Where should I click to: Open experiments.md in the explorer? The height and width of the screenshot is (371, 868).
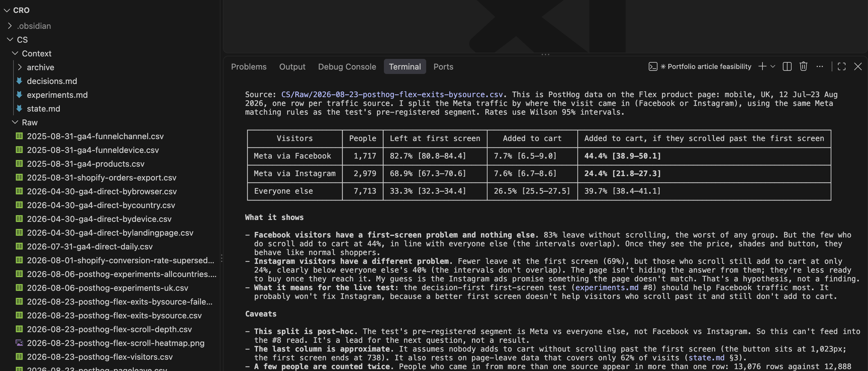click(x=57, y=95)
